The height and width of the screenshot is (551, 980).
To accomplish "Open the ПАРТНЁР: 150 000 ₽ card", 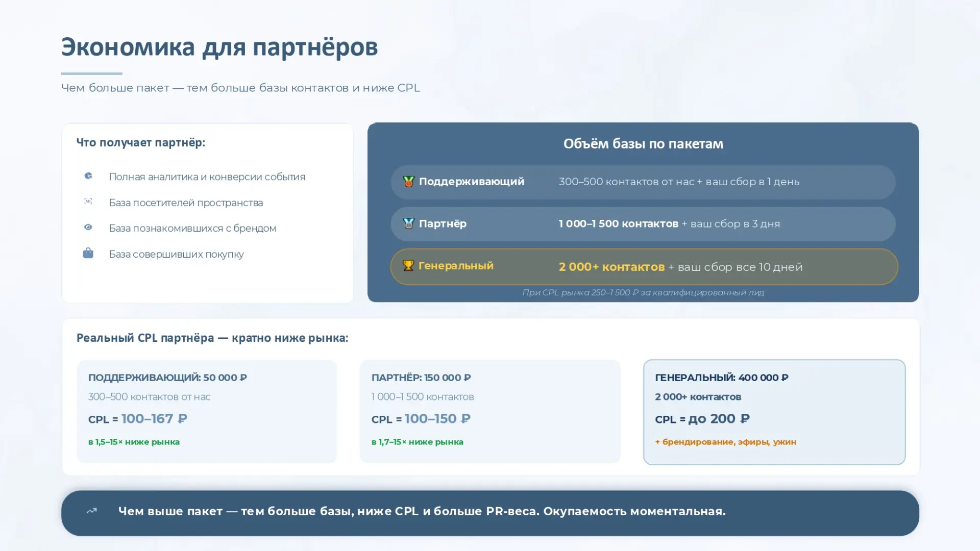I will (x=490, y=411).
